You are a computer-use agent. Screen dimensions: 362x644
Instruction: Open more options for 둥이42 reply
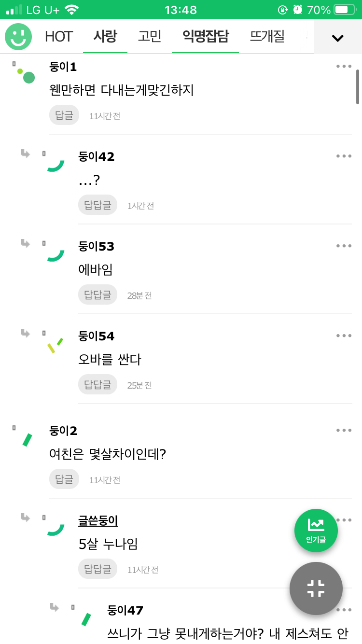pyautogui.click(x=344, y=156)
